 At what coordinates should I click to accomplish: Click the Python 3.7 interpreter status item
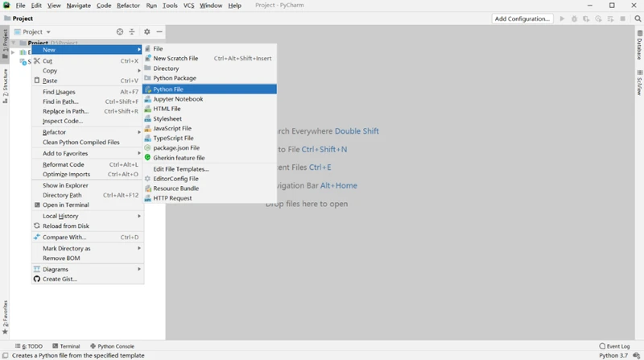click(613, 355)
